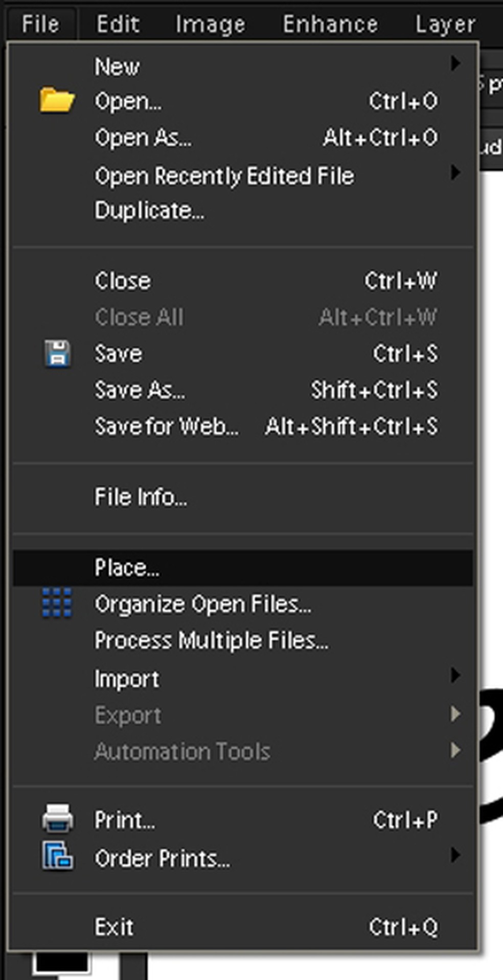The image size is (503, 980).
Task: Click the Order Prints icon
Action: tap(57, 856)
